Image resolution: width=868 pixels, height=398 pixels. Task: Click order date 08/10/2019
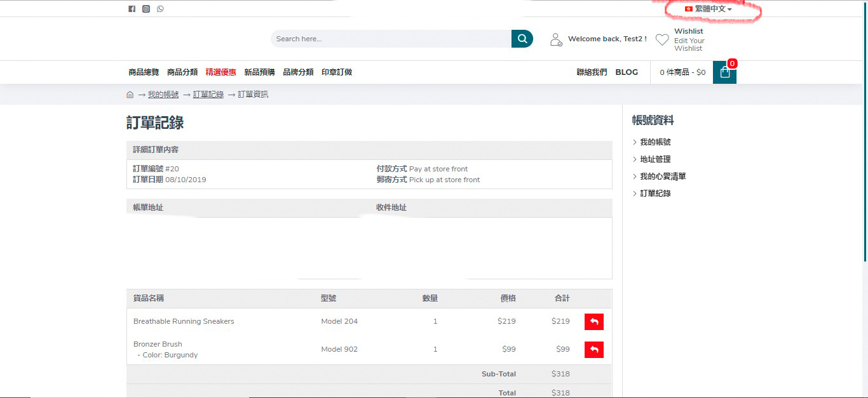point(186,180)
